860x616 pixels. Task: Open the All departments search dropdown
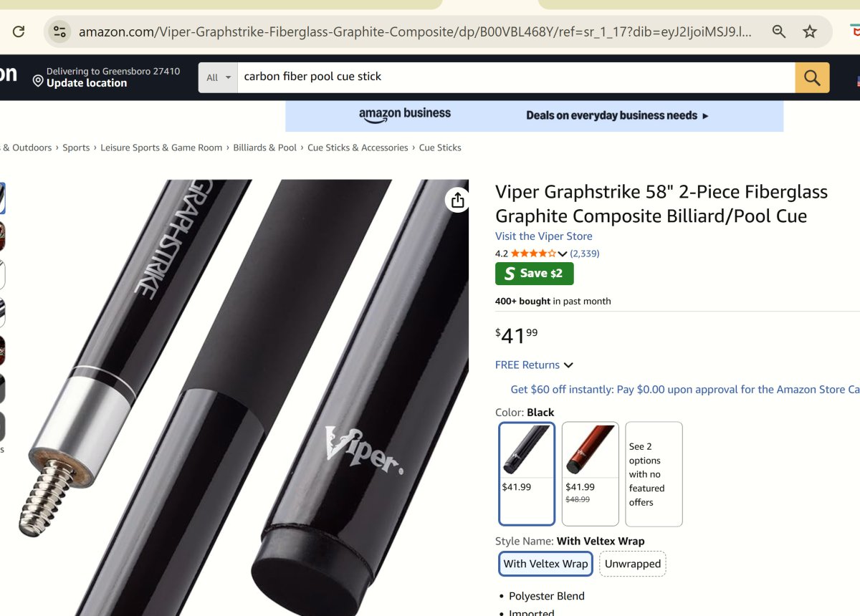pos(219,77)
